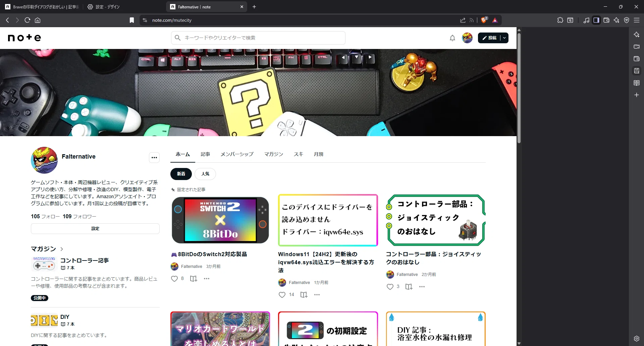
Task: Open the reading list icon in the sidebar
Action: (637, 83)
